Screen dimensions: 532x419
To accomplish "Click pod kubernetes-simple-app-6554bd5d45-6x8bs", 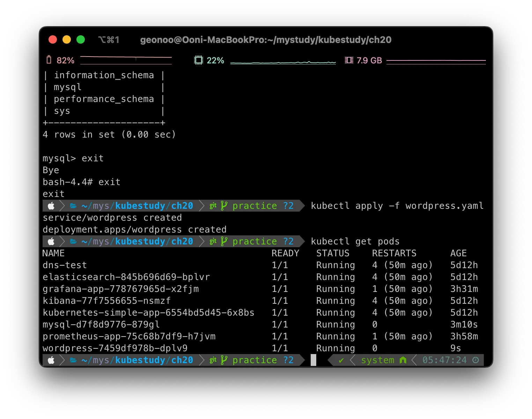I will point(149,313).
